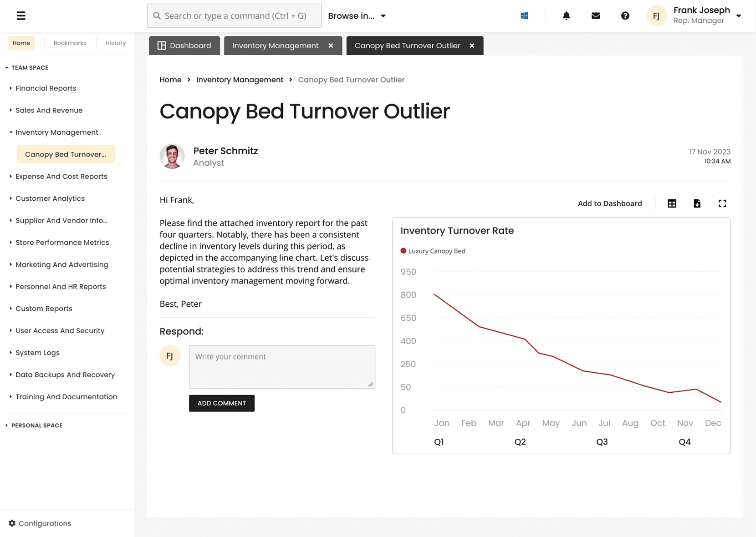Open Marketing And Advertising
Screen dimensions: 756x537
(61, 264)
